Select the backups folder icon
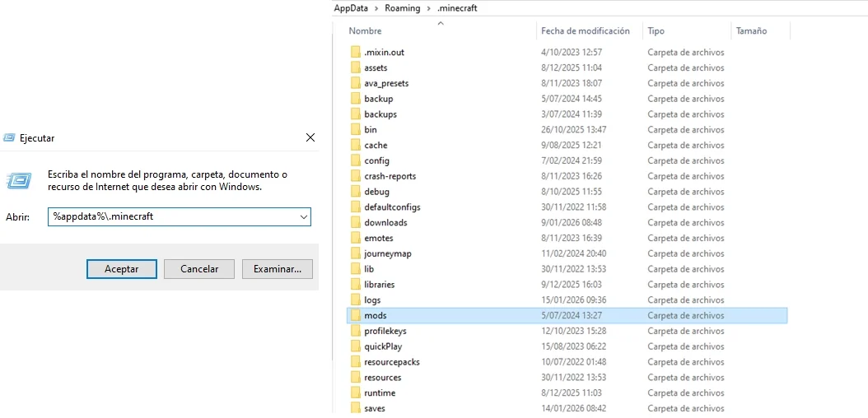The width and height of the screenshot is (868, 418). click(x=356, y=114)
